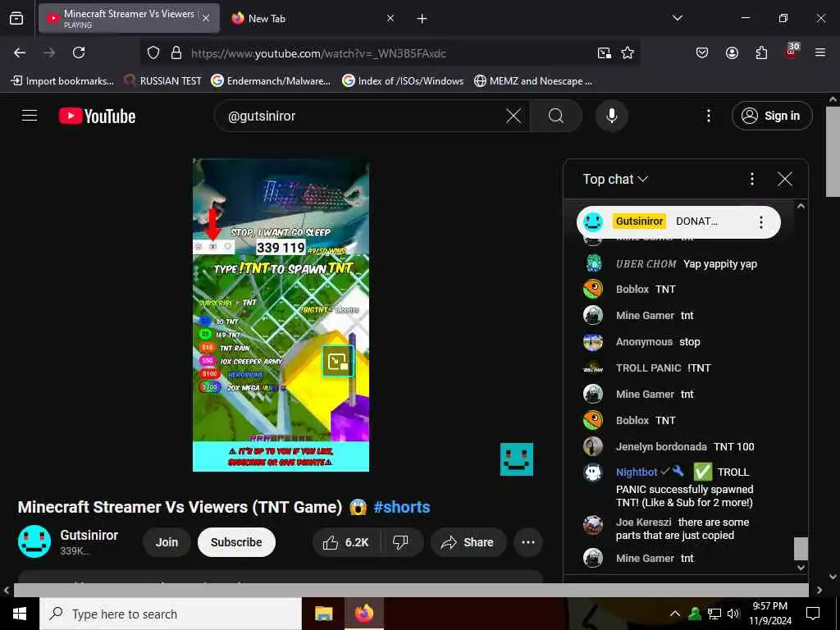
Task: Like the video with thumbs up
Action: 346,542
